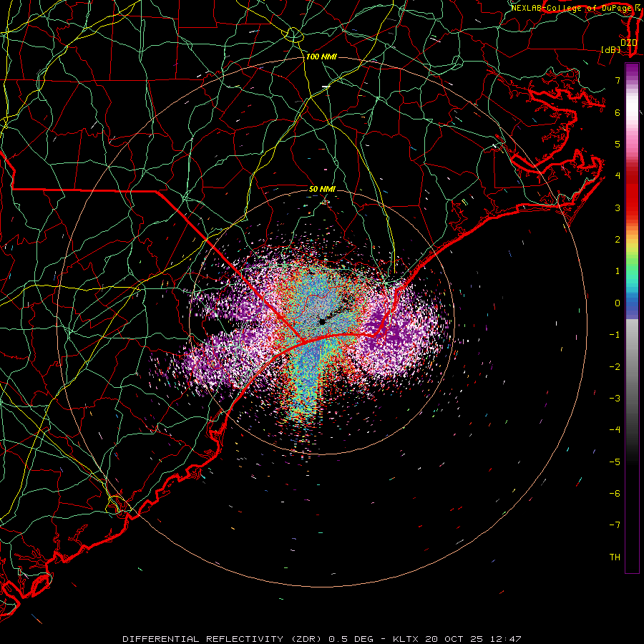
Task: Click the "7" value on the dB scale
Action: point(618,80)
